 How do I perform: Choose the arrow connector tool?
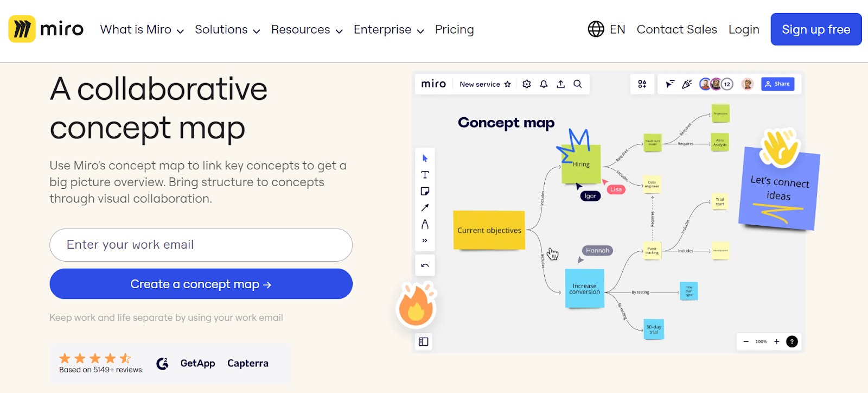(425, 208)
